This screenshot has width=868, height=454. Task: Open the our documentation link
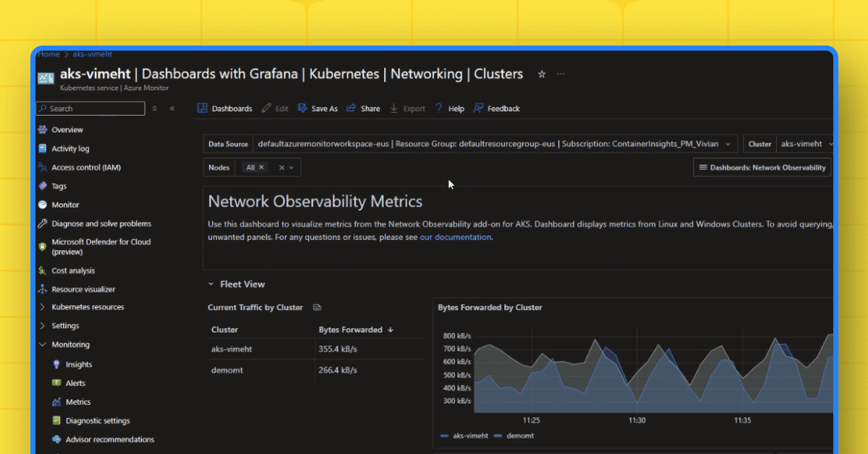pos(455,237)
